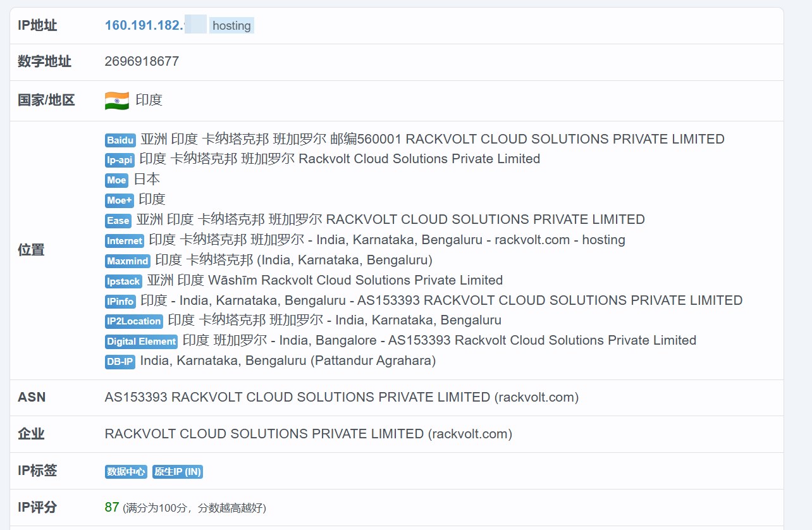Click the IP地址 row label
The height and width of the screenshot is (530, 812).
(37, 25)
